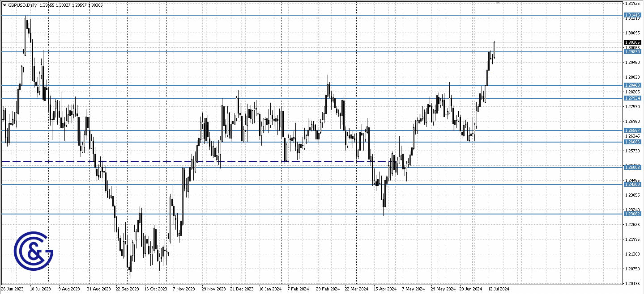Click the 7 Feb 2024 date label
Image resolution: width=644 pixels, height=294 pixels.
click(298, 289)
